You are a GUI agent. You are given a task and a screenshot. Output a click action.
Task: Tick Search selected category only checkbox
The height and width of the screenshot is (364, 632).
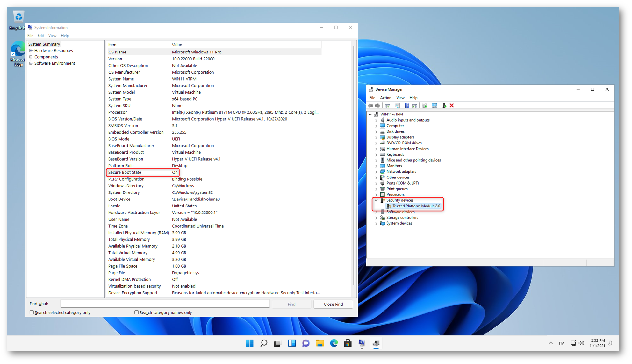[x=32, y=312]
